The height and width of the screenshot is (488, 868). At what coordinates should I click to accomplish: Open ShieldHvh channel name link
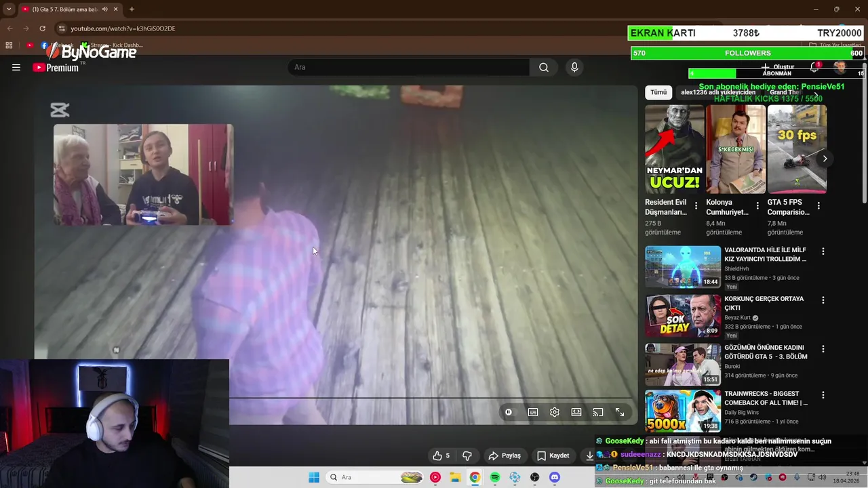[x=736, y=269]
